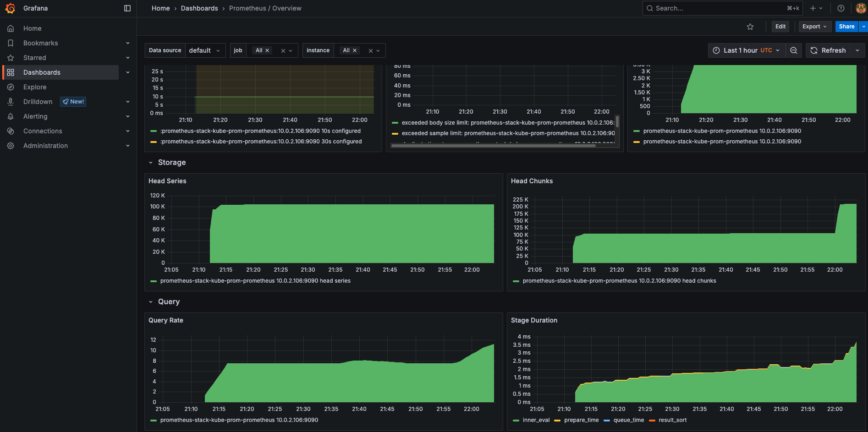868x432 pixels.
Task: Expand the Drilldown sidebar section
Action: tap(128, 102)
